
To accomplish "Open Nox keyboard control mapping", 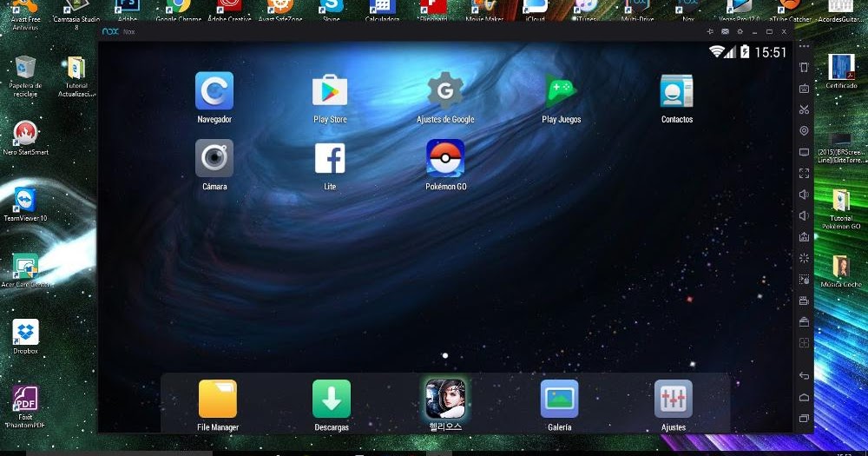I will pyautogui.click(x=804, y=89).
